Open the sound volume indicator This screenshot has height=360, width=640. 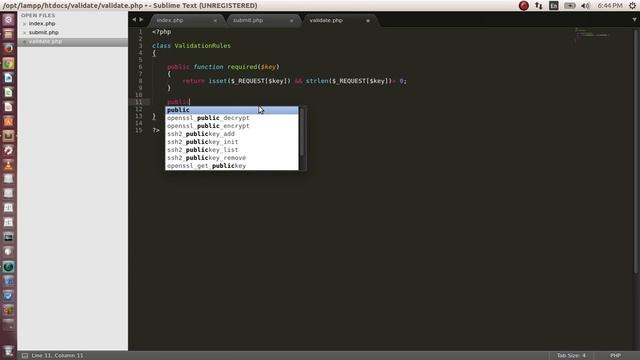point(585,6)
